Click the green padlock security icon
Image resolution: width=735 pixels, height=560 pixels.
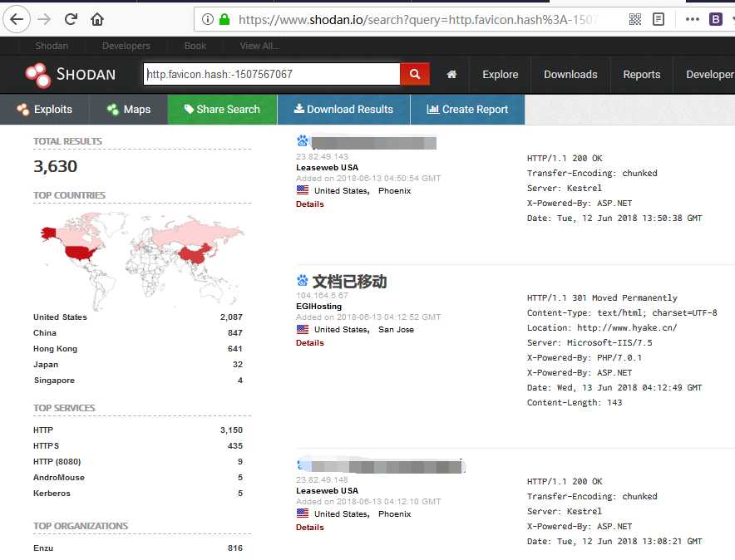(x=224, y=19)
